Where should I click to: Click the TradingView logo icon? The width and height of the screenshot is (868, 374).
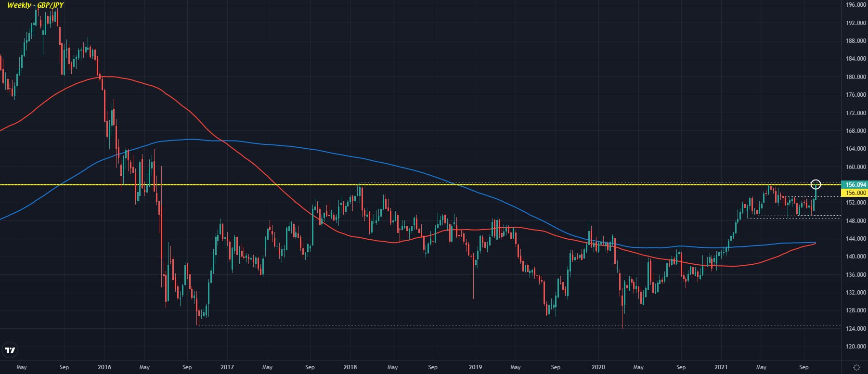click(x=10, y=350)
